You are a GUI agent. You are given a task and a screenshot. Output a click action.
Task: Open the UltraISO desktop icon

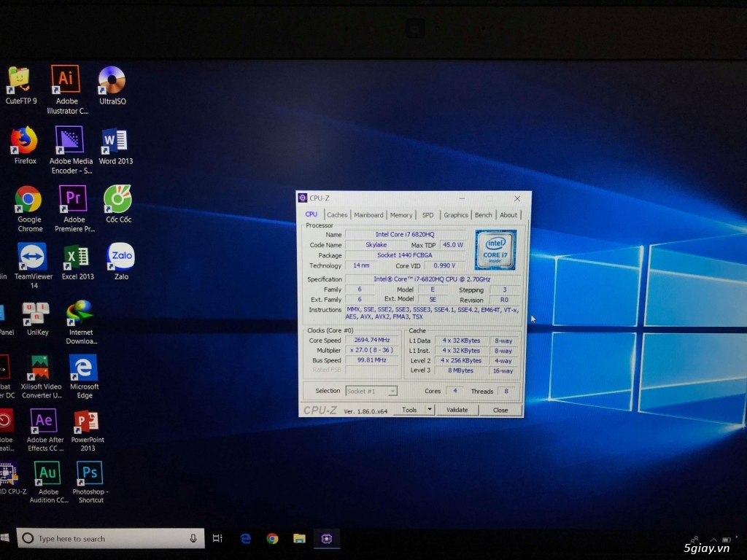coord(112,86)
